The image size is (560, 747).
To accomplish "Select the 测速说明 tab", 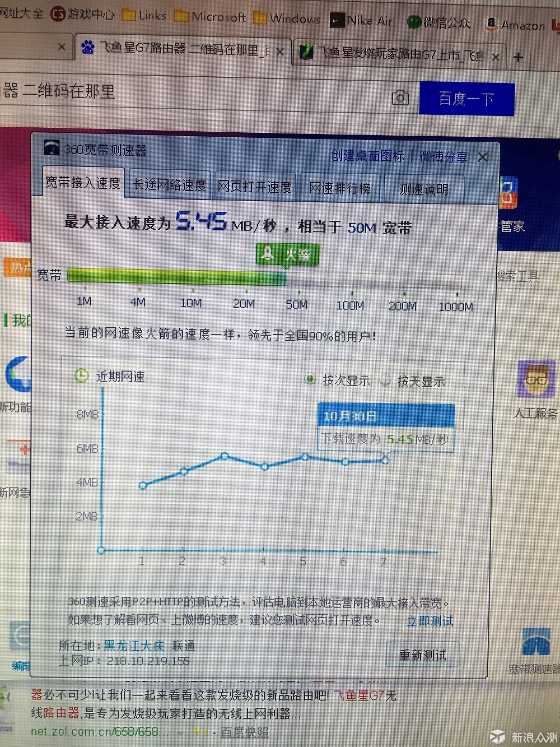I will pyautogui.click(x=424, y=189).
